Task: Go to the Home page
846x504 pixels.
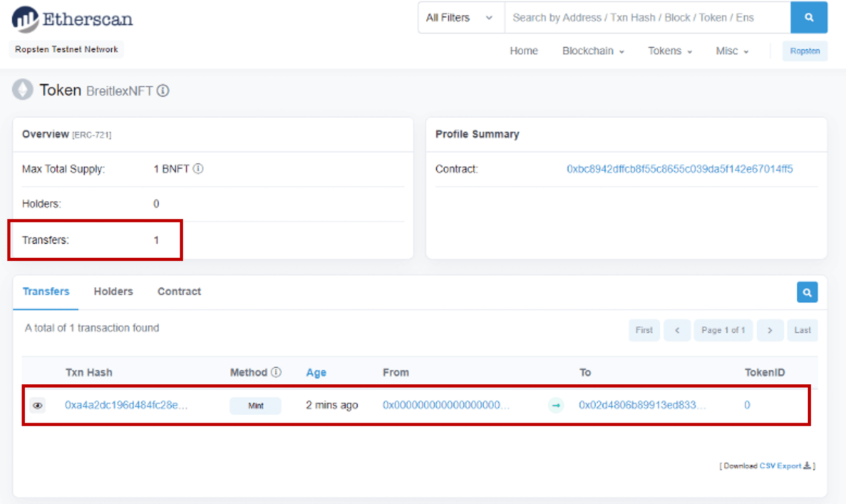Action: 524,51
